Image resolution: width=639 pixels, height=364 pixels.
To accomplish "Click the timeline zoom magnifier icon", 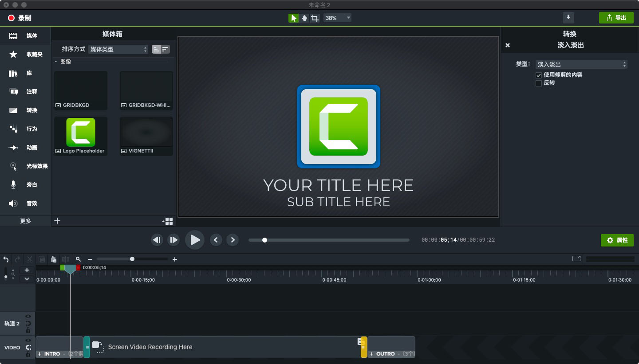I will [79, 259].
